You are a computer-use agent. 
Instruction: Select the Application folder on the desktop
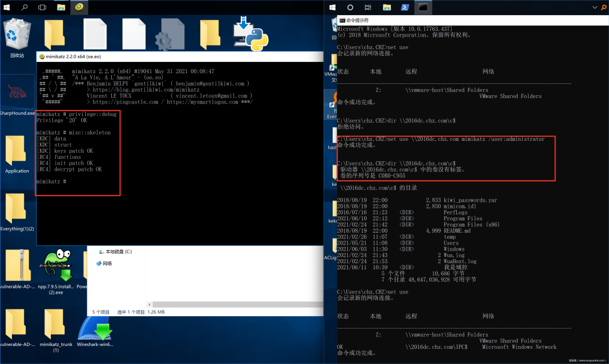(17, 154)
